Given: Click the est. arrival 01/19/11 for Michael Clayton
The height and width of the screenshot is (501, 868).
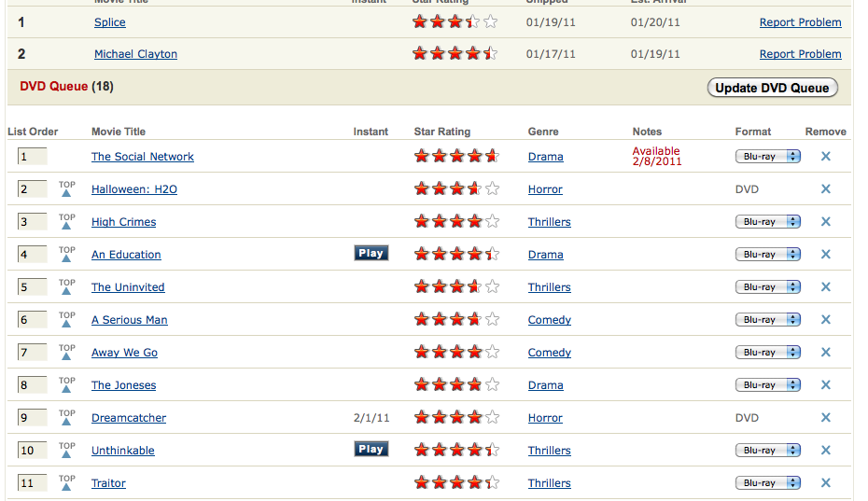Looking at the screenshot, I should point(655,54).
